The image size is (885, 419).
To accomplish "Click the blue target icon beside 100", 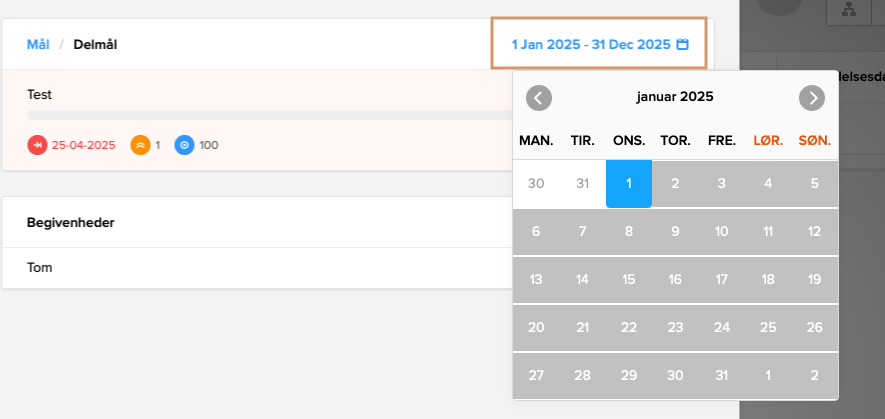I will [x=184, y=145].
